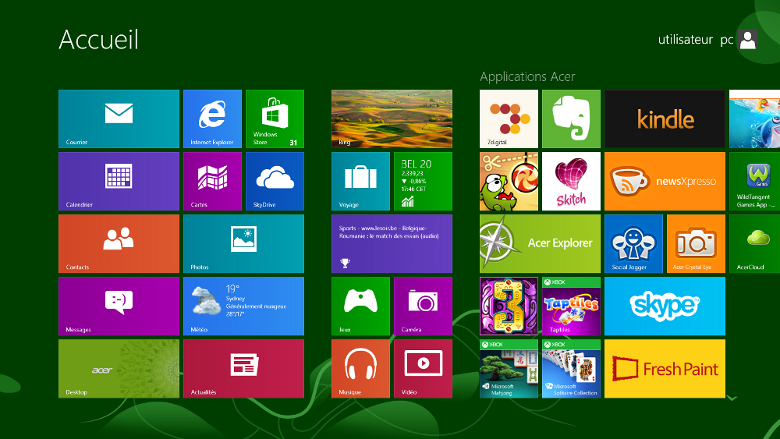Viewport: 780px width, 439px height.
Task: Launch the Fresh Paint tile
Action: (x=665, y=368)
